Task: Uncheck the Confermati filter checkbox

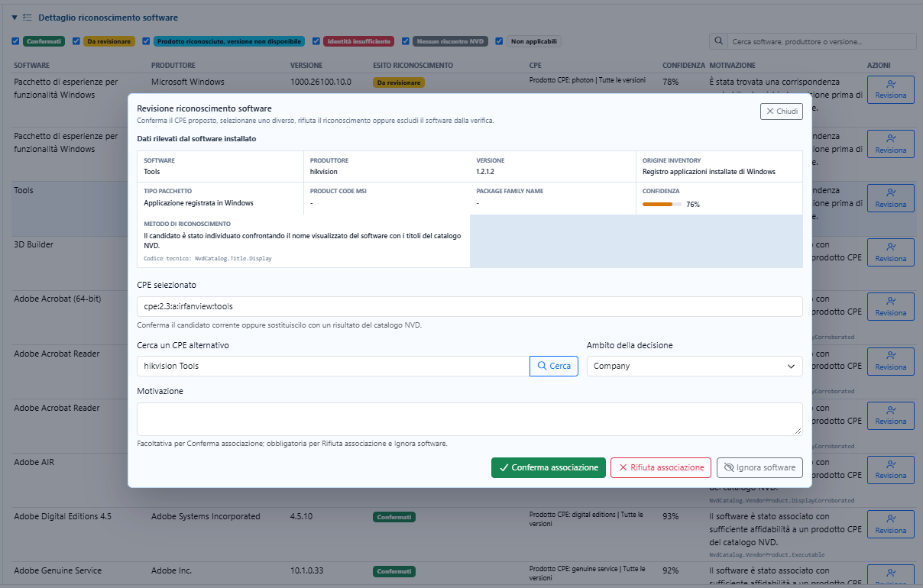Action: pos(15,41)
